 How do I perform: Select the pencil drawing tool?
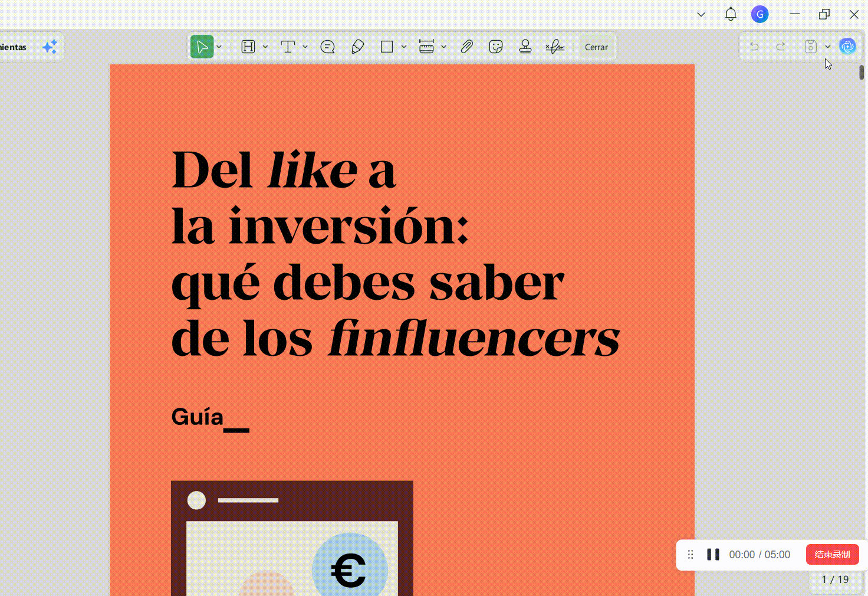tap(357, 47)
